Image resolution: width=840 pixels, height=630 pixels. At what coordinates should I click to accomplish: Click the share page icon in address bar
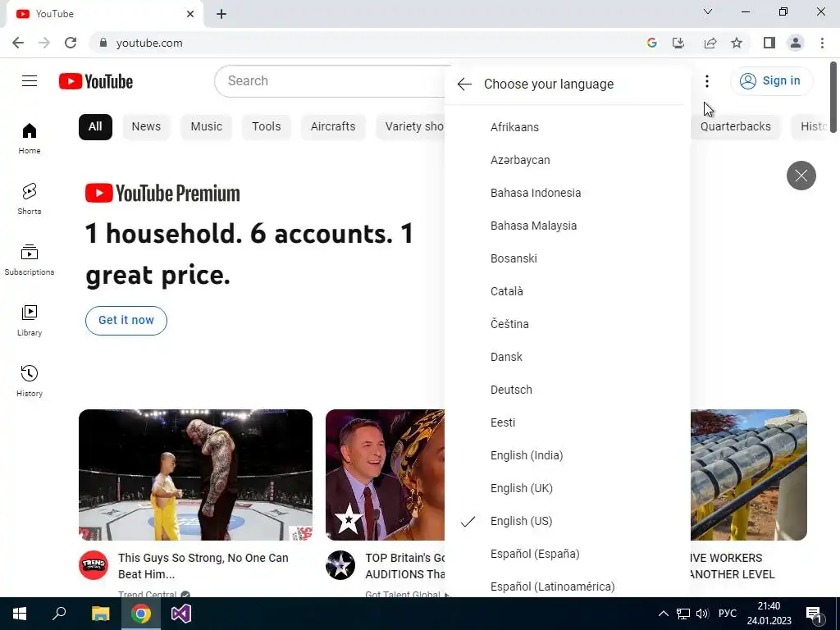(710, 43)
